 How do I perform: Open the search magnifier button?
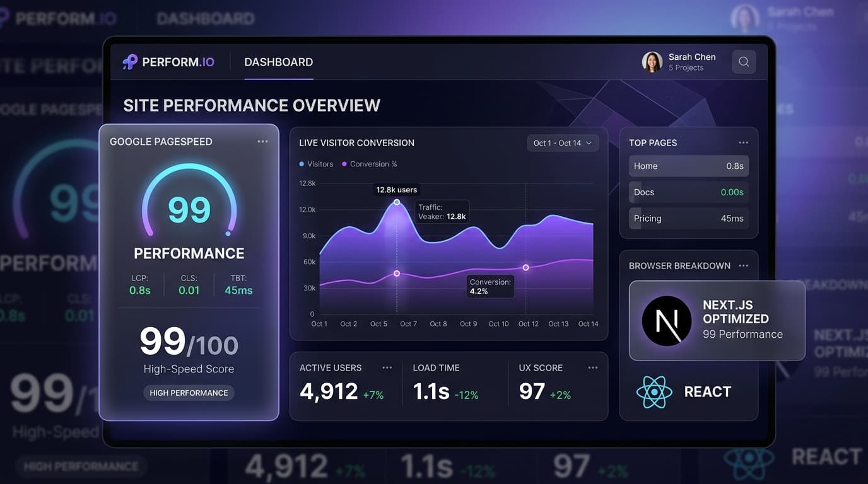[744, 62]
